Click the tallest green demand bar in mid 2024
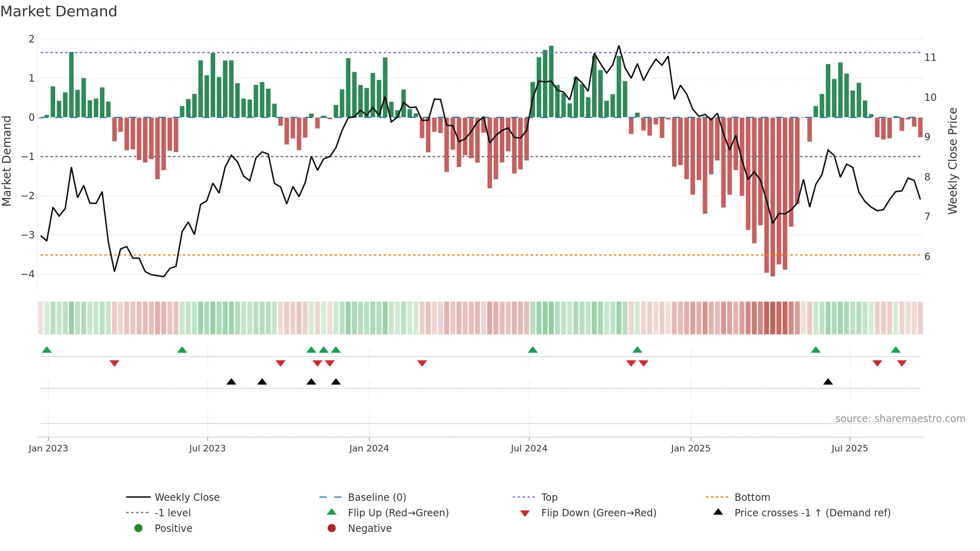The height and width of the screenshot is (551, 980). (x=551, y=82)
